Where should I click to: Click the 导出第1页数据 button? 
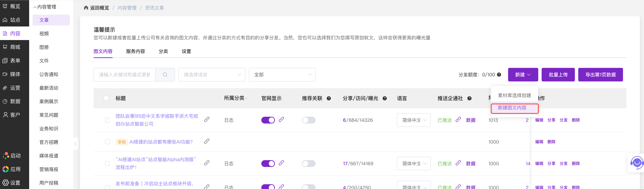[x=600, y=75]
